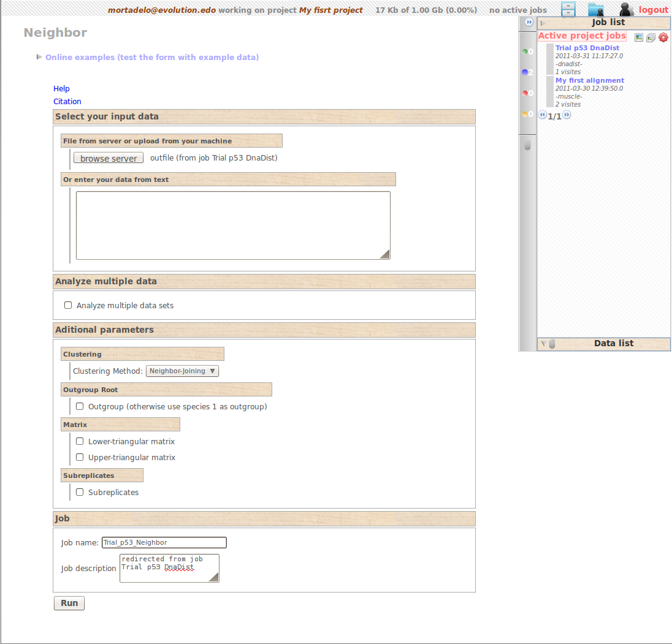672x644 pixels.
Task: Click the red gear icon in job list
Action: point(663,37)
